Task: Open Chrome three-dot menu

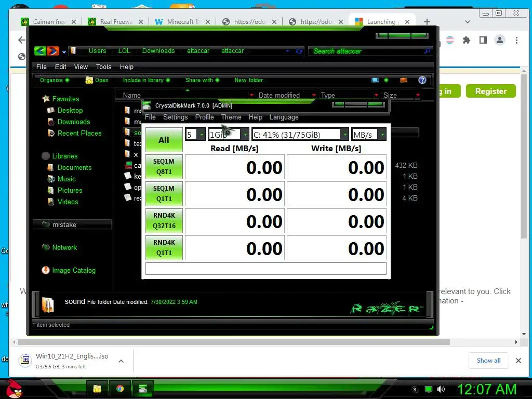Action: click(516, 40)
